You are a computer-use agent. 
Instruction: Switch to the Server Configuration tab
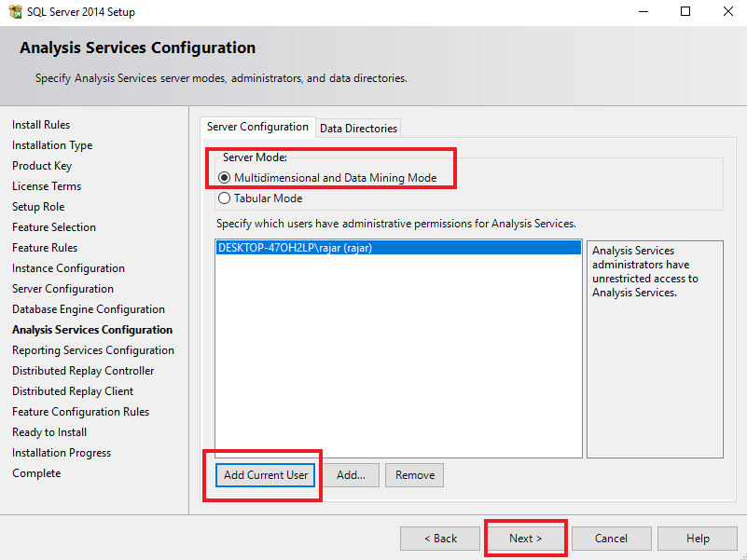click(x=257, y=127)
